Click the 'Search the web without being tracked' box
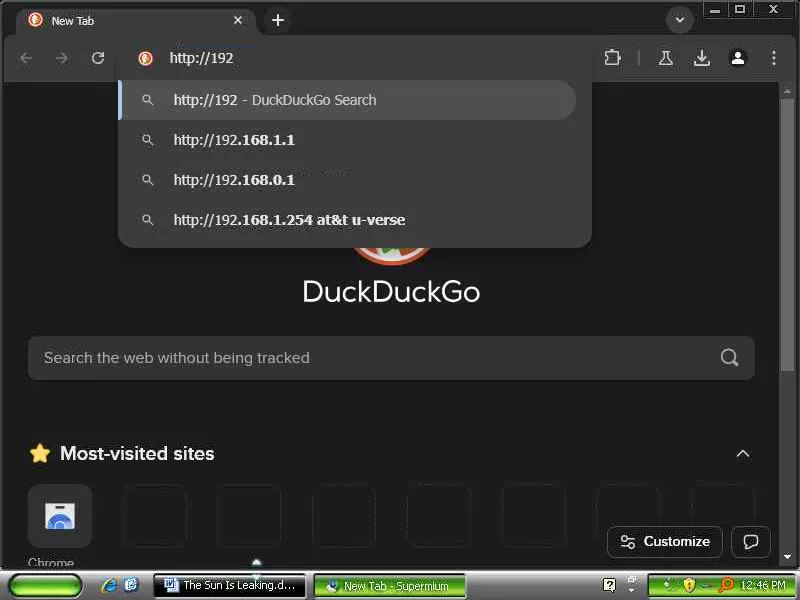The image size is (800, 600). [x=391, y=358]
